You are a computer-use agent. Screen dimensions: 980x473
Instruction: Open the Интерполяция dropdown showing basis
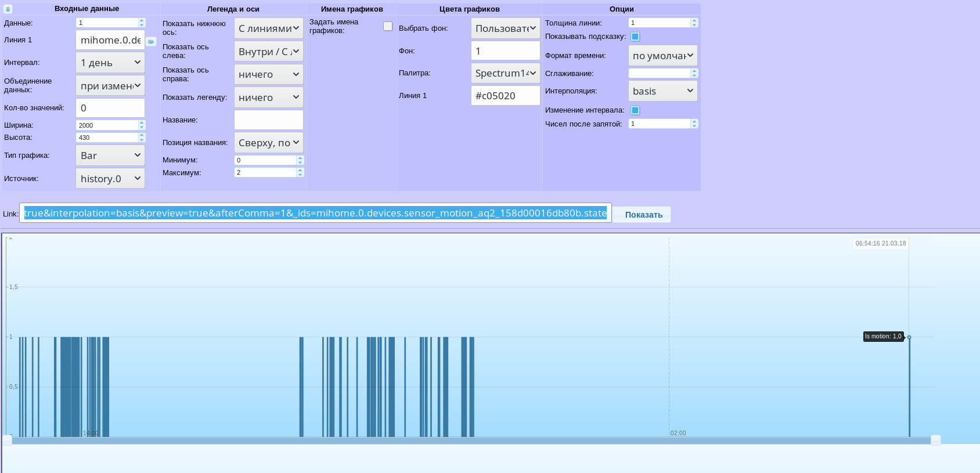(663, 91)
